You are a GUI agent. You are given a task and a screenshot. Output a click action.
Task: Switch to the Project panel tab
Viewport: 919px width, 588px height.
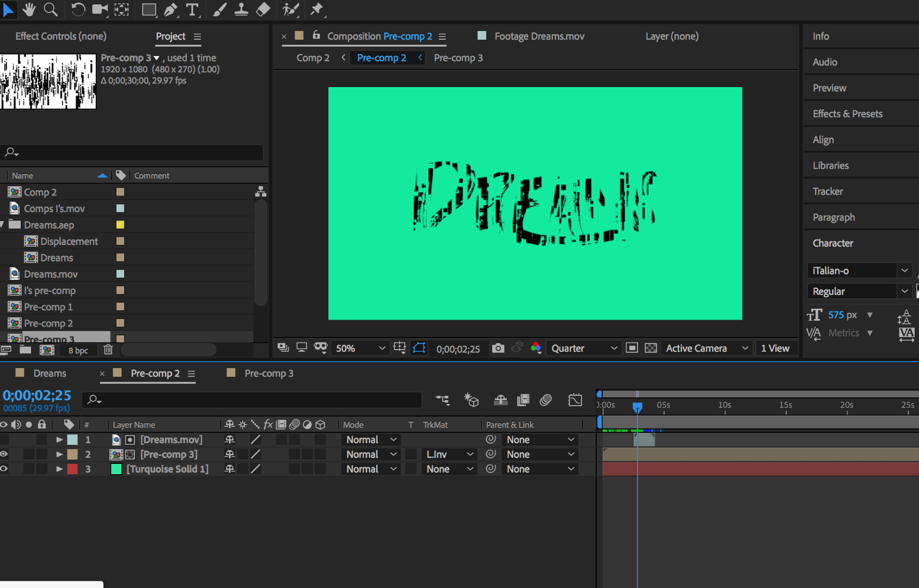[x=170, y=36]
